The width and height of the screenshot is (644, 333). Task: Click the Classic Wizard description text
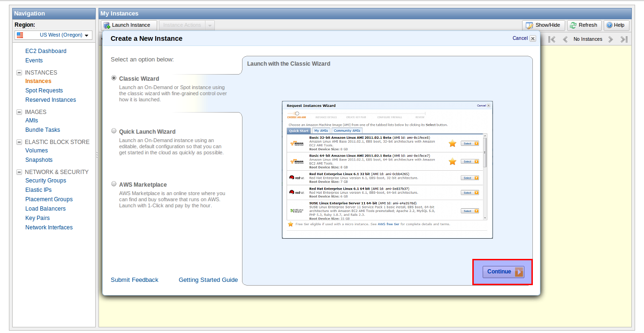pos(173,93)
